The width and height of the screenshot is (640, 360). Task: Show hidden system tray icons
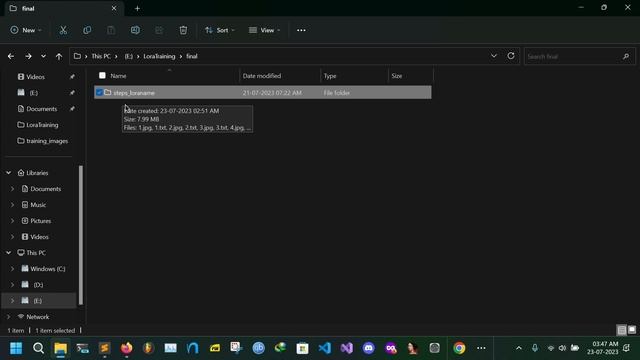click(519, 348)
